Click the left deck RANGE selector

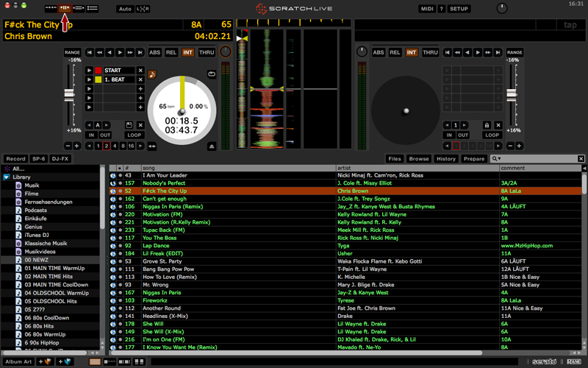(x=72, y=53)
